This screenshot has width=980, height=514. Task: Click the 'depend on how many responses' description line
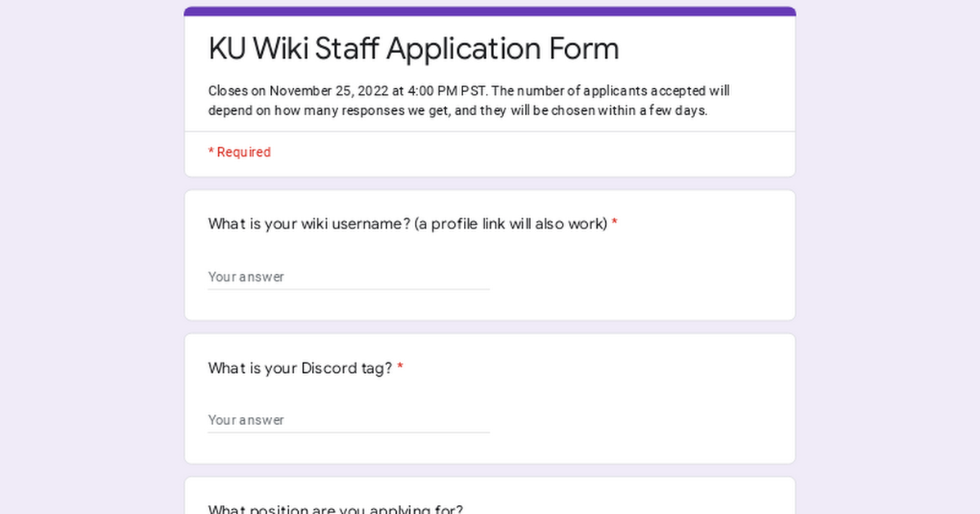click(457, 111)
